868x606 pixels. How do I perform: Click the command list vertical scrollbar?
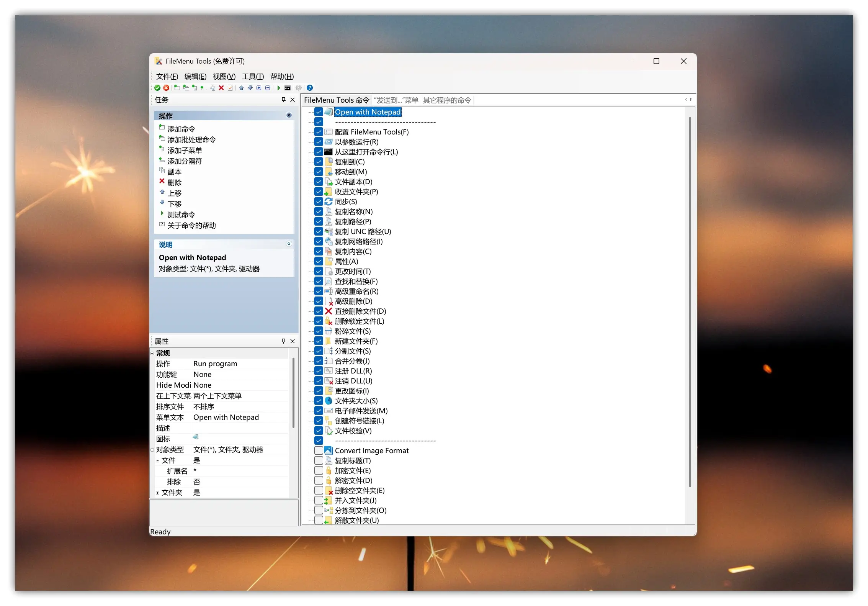coord(690,303)
